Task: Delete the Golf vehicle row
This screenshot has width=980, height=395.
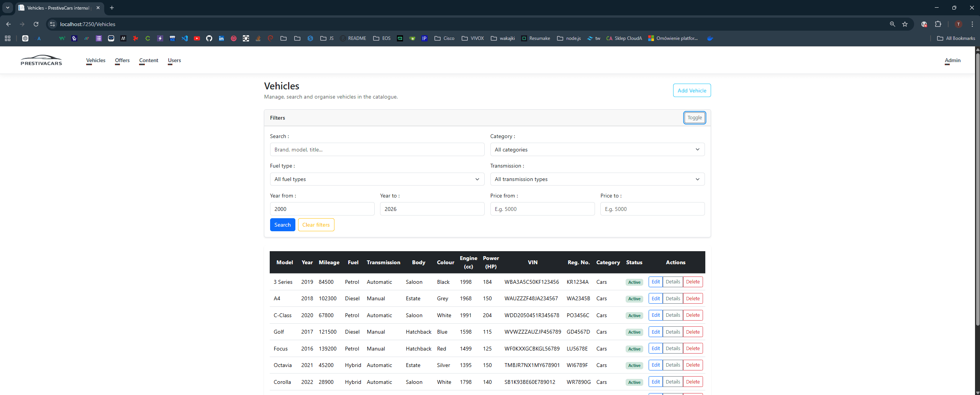Action: (x=693, y=332)
